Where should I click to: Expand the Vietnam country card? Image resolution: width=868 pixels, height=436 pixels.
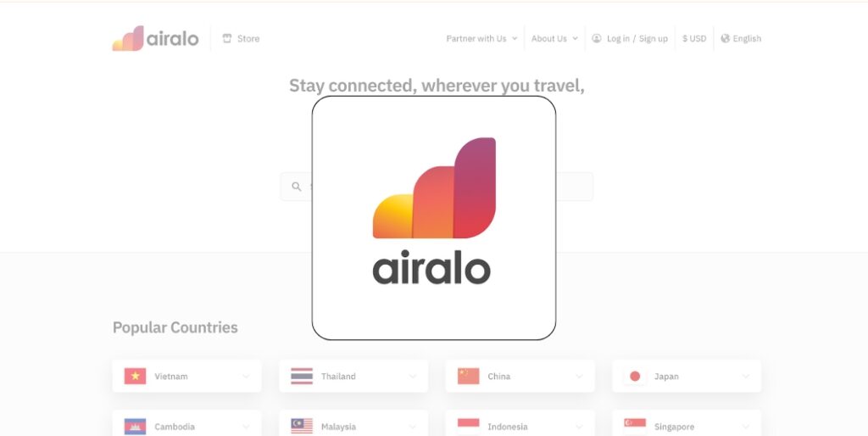point(187,376)
